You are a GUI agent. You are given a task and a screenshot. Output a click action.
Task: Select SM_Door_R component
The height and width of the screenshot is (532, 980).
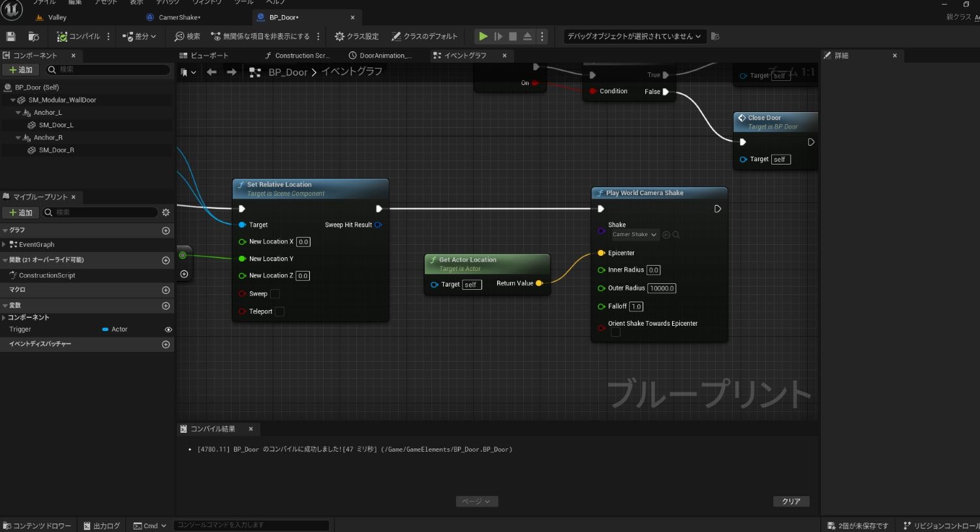56,150
